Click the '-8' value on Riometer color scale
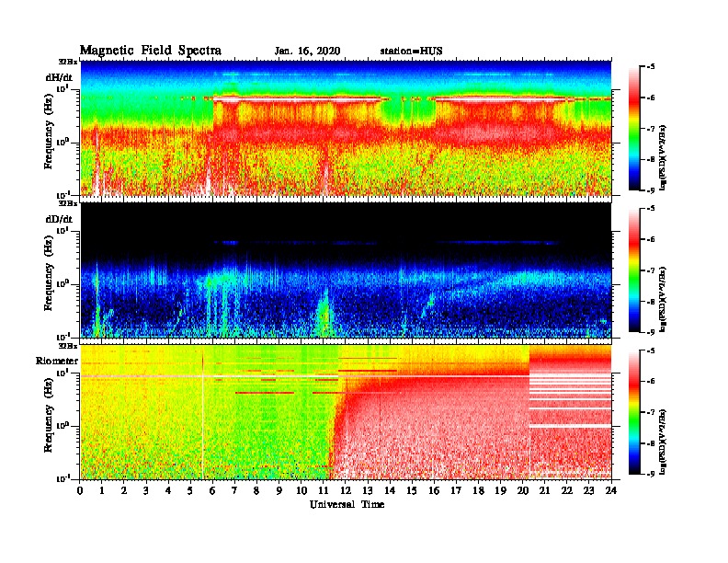Viewport: 728px width, 563px height. coord(651,443)
